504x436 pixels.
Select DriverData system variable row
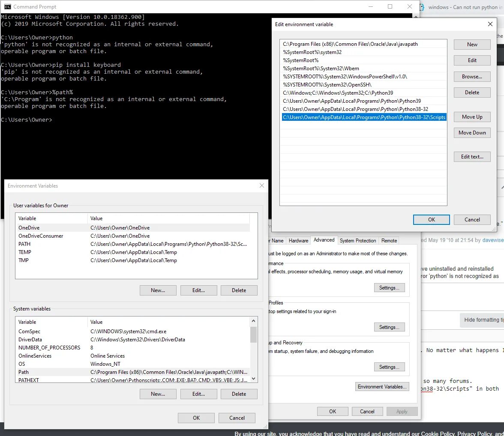[x=133, y=340]
